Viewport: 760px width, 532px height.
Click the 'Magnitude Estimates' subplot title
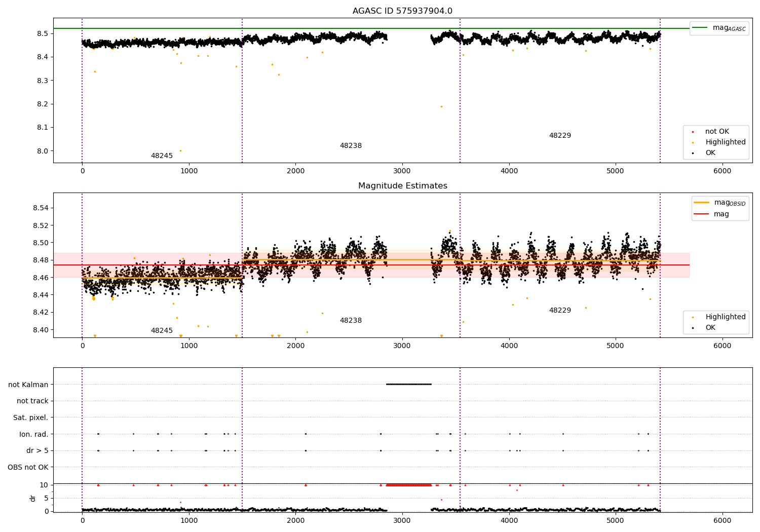point(402,186)
